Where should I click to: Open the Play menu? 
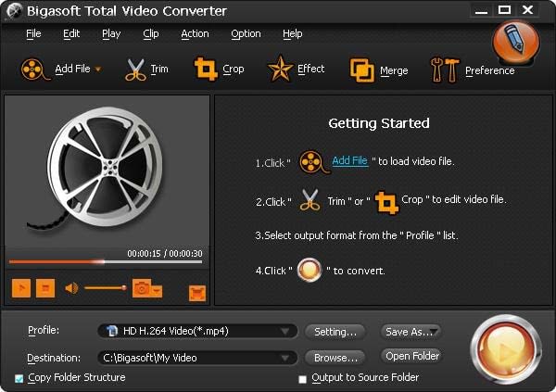(111, 33)
